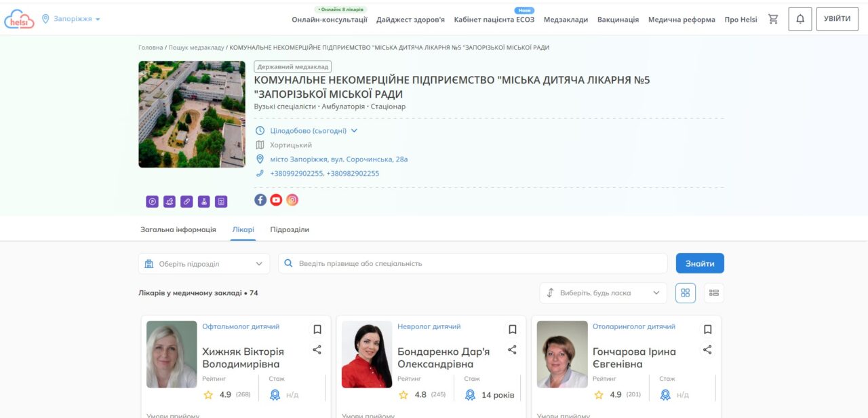Click the Увійти login button
Image resolution: width=868 pixels, height=418 pixels.
(x=837, y=19)
